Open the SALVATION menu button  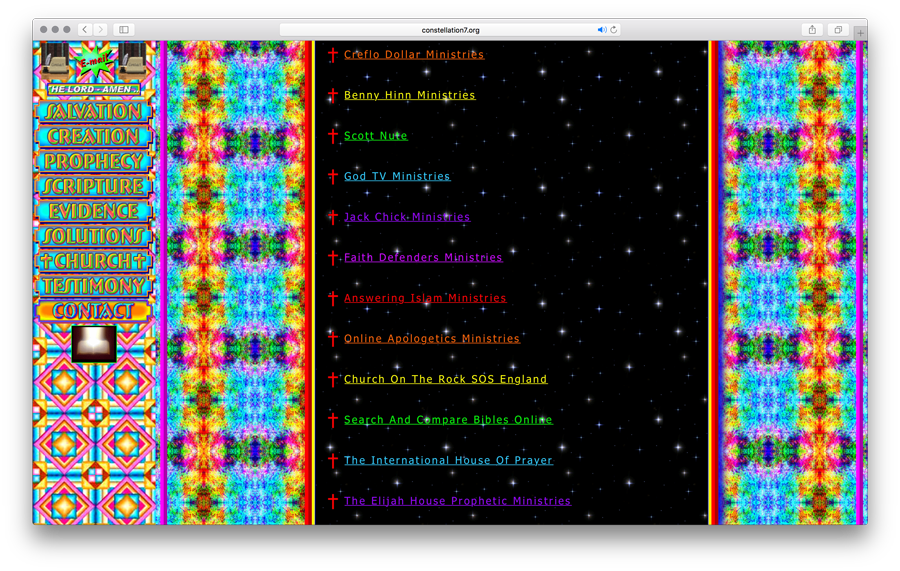coord(93,112)
